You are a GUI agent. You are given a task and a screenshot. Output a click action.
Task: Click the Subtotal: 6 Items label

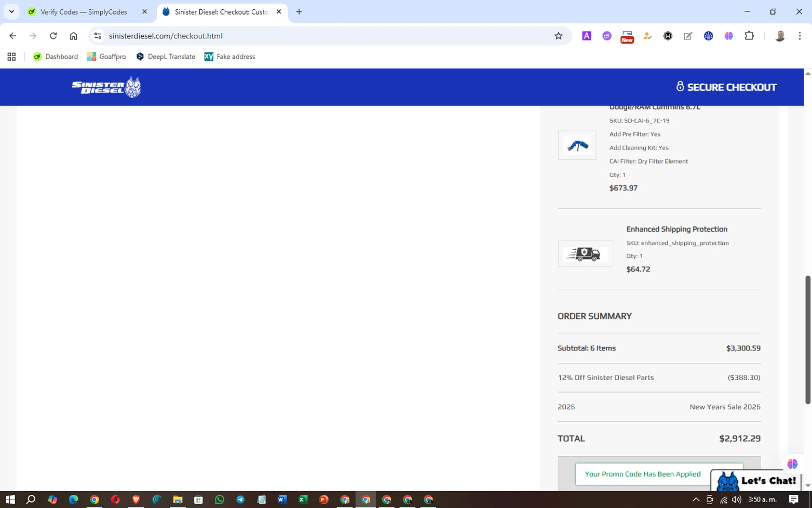click(x=586, y=348)
